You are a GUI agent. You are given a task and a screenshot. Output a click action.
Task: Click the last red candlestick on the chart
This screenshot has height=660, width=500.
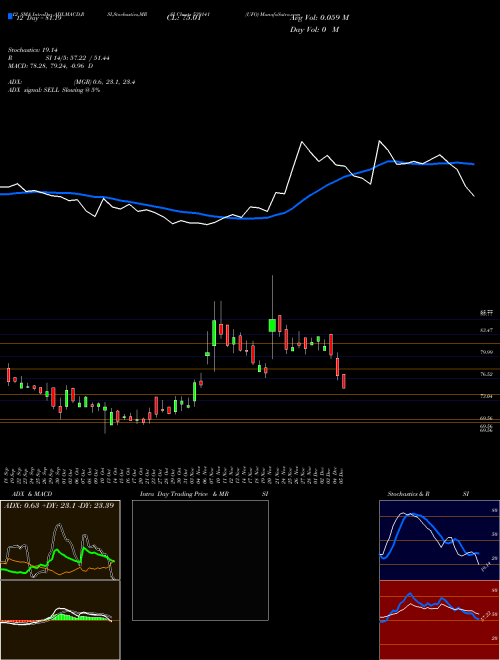(x=344, y=381)
